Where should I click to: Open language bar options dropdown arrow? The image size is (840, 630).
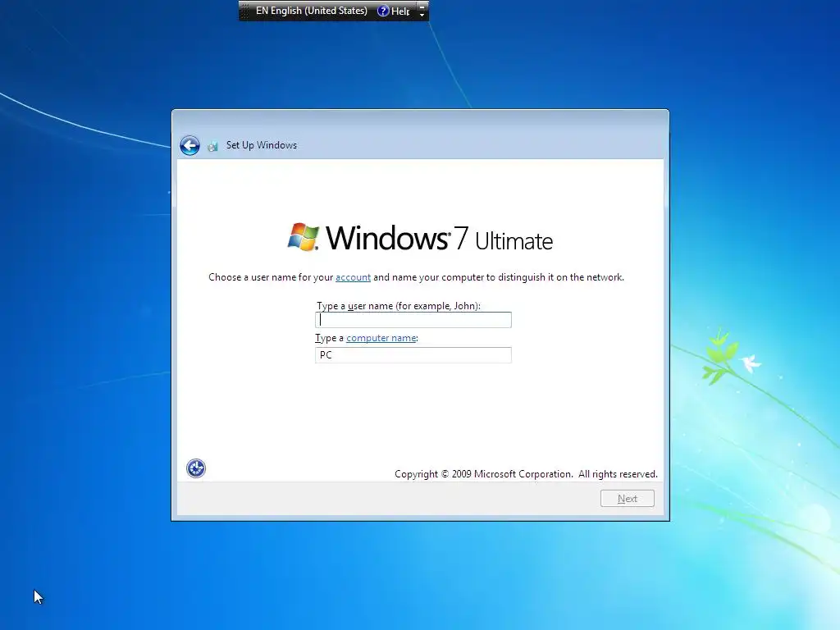[422, 15]
